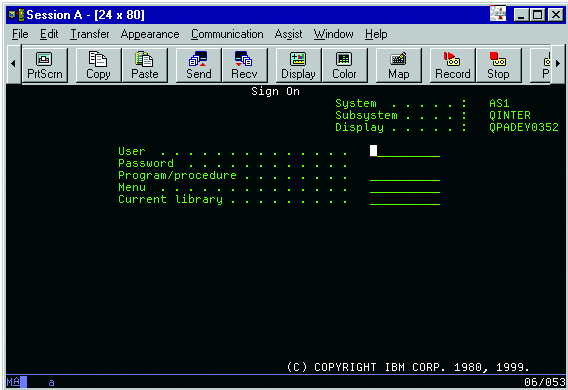Screen dimensions: 568x390
Task: Click the Paste toolbar button
Action: (x=145, y=66)
